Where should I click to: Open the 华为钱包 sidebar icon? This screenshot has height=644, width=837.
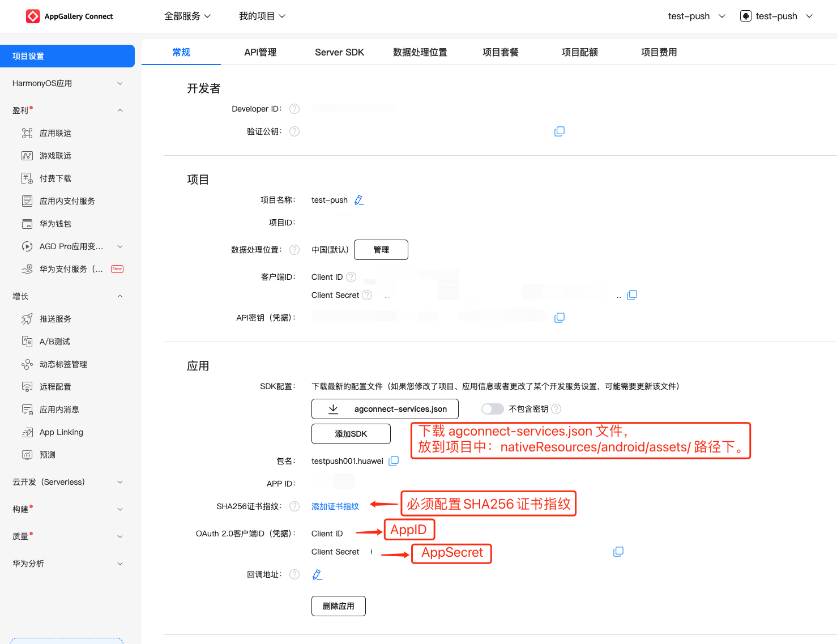pyautogui.click(x=27, y=224)
